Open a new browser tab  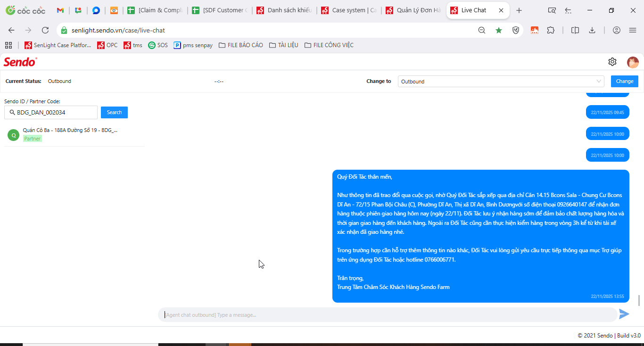(x=519, y=10)
